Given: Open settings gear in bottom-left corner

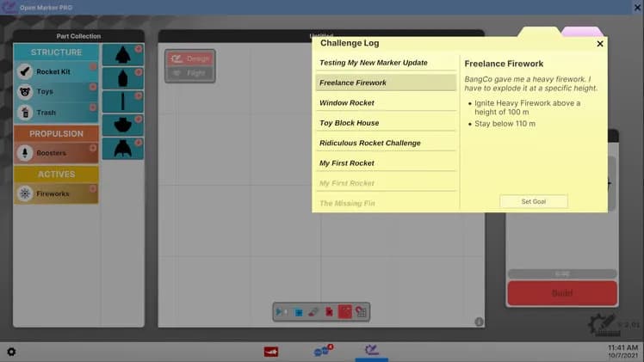Looking at the screenshot, I should point(11,352).
